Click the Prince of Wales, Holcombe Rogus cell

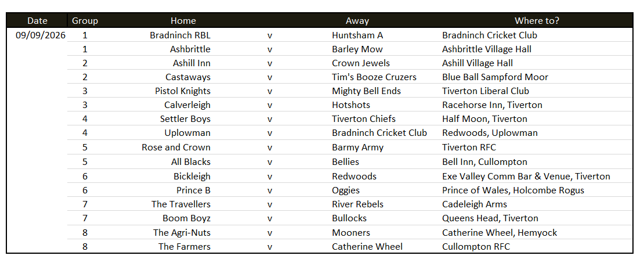[513, 190]
